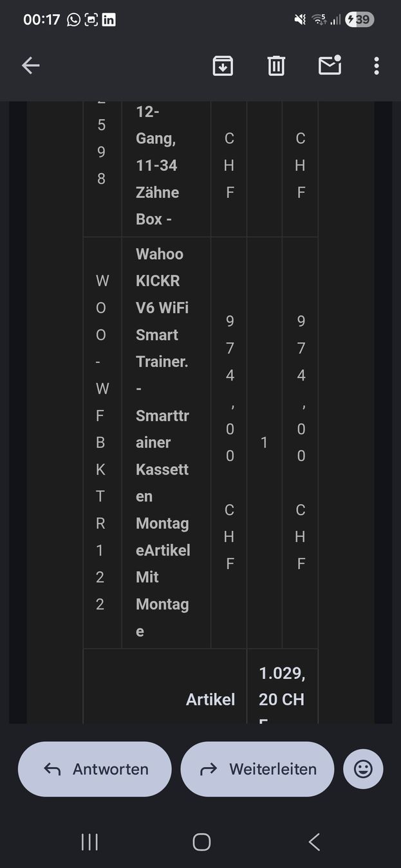The width and height of the screenshot is (401, 868).
Task: Open Android recent apps view
Action: (x=89, y=842)
